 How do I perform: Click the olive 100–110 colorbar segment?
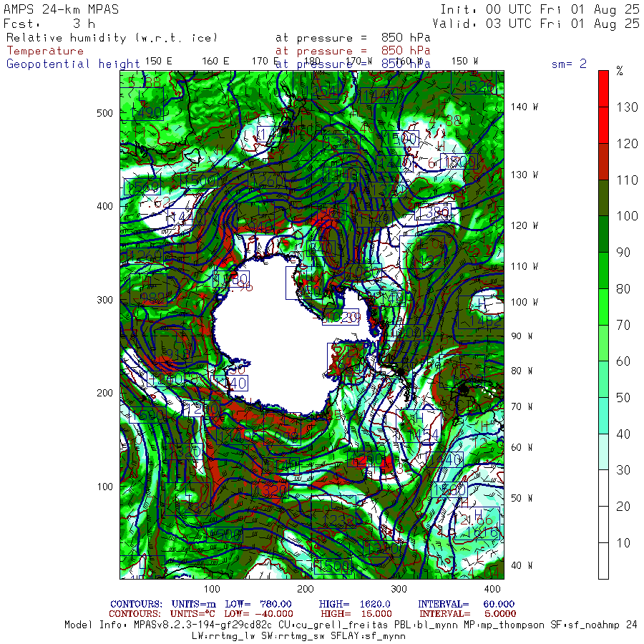[x=603, y=198]
